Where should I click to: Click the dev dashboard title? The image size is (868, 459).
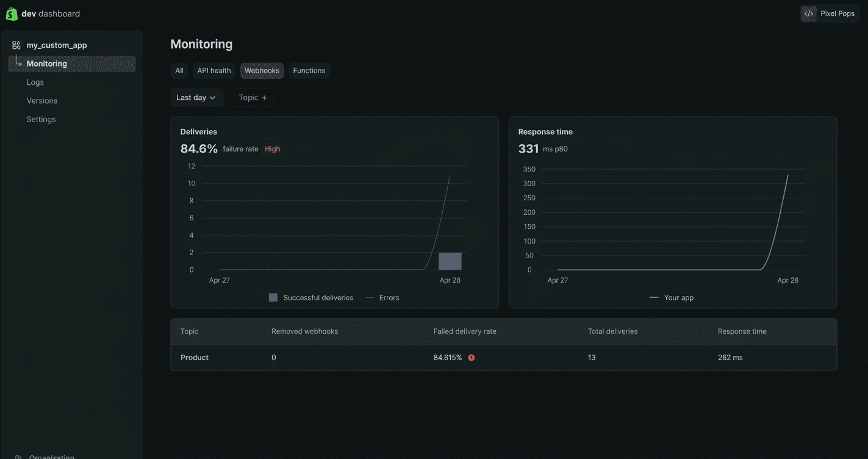pos(51,13)
